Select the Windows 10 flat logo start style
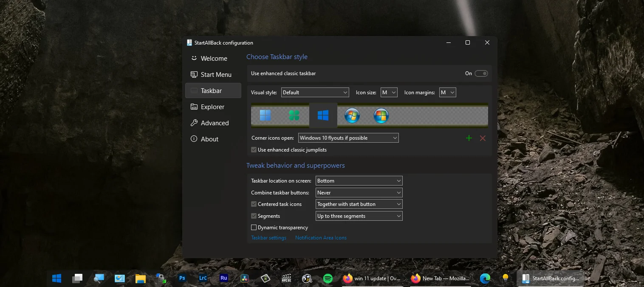 tap(323, 115)
